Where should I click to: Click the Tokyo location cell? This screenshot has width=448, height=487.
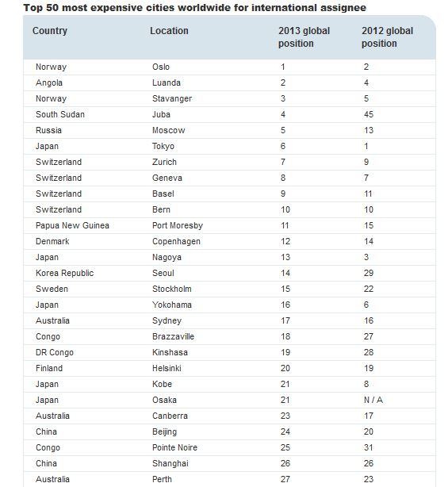click(163, 146)
